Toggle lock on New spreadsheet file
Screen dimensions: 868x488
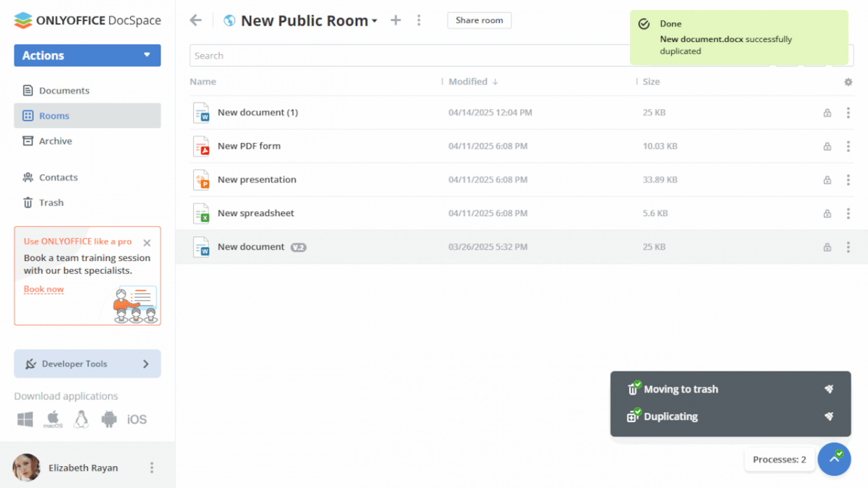coord(827,213)
